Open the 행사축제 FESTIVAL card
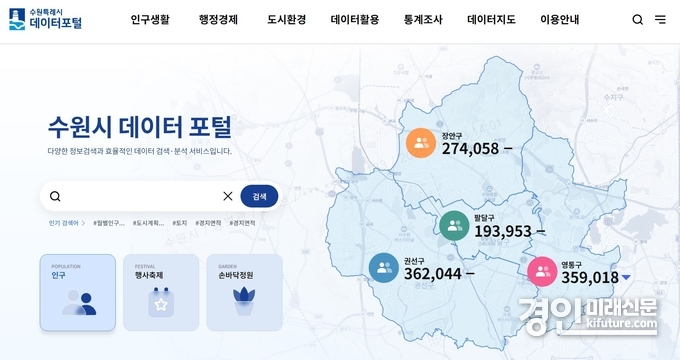 click(161, 293)
